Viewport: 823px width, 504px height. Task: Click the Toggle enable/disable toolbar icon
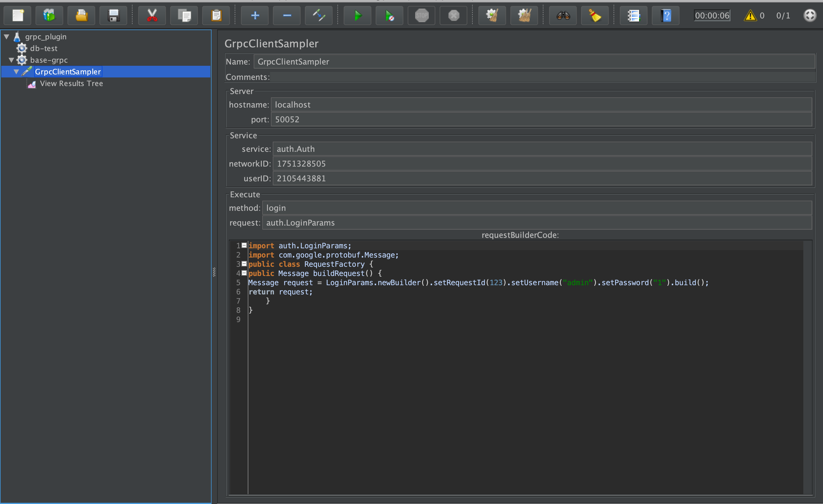(319, 15)
